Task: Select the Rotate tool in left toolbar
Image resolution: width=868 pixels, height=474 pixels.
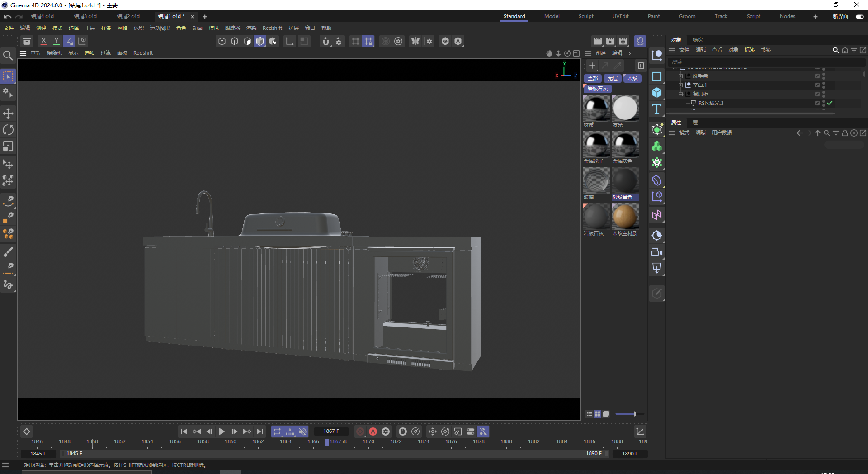Action: (x=8, y=130)
